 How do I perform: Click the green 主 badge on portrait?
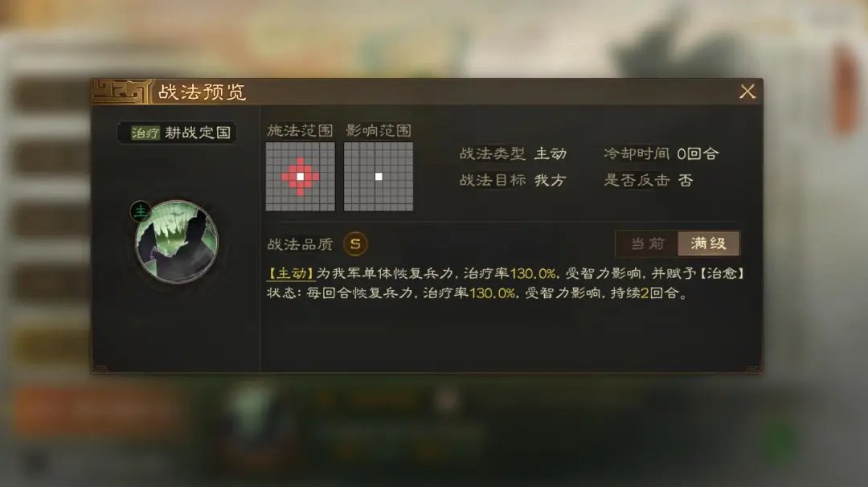(141, 211)
